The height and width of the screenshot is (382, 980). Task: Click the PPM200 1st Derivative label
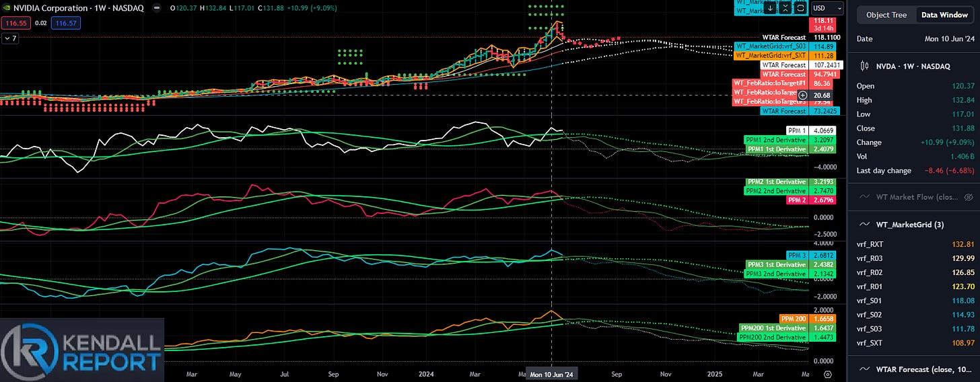tap(773, 328)
